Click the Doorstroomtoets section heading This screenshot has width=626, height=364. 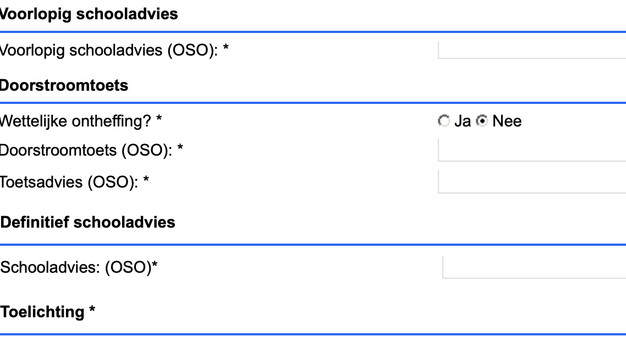click(63, 86)
